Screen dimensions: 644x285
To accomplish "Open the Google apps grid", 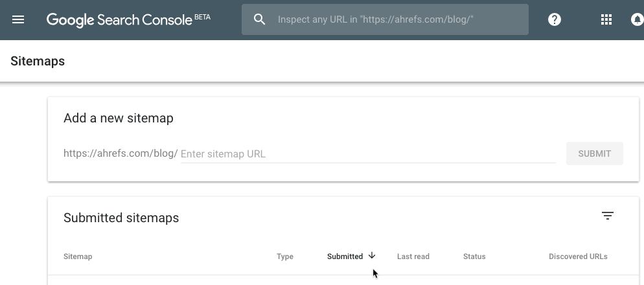I will (x=606, y=20).
